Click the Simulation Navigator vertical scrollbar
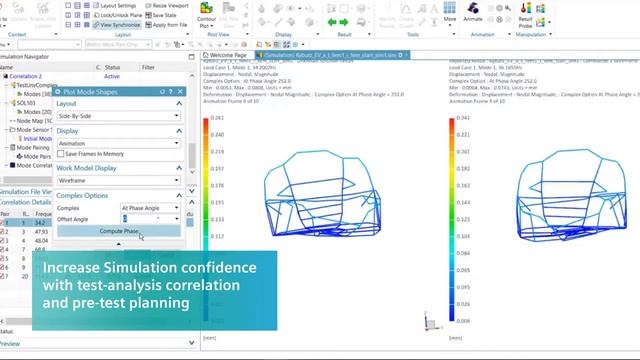Image resolution: width=640 pixels, height=360 pixels. click(192, 155)
